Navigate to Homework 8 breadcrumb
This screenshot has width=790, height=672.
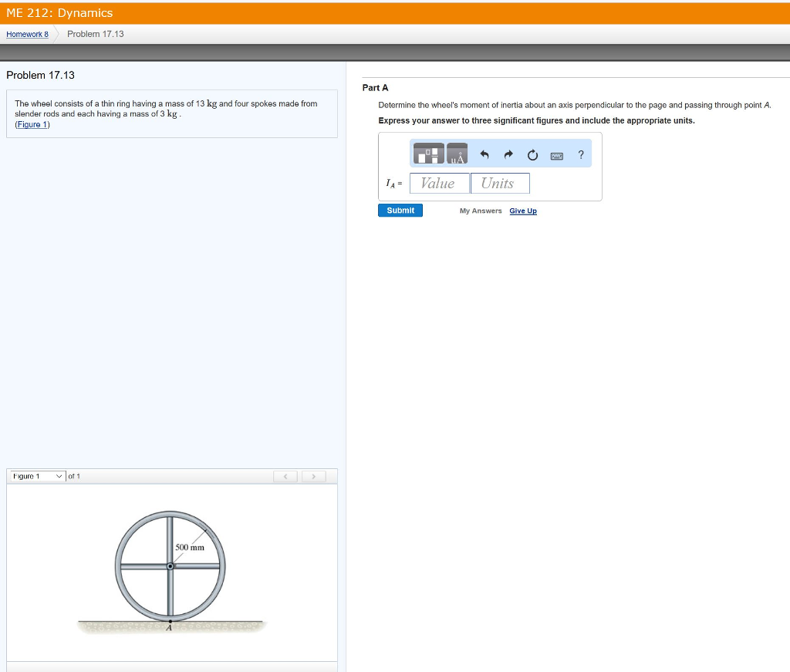pyautogui.click(x=27, y=35)
